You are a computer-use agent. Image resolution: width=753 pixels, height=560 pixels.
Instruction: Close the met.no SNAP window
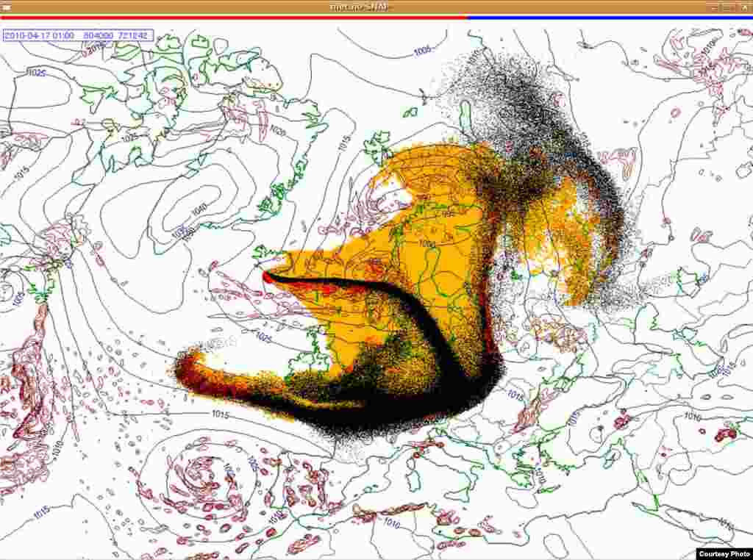point(745,5)
